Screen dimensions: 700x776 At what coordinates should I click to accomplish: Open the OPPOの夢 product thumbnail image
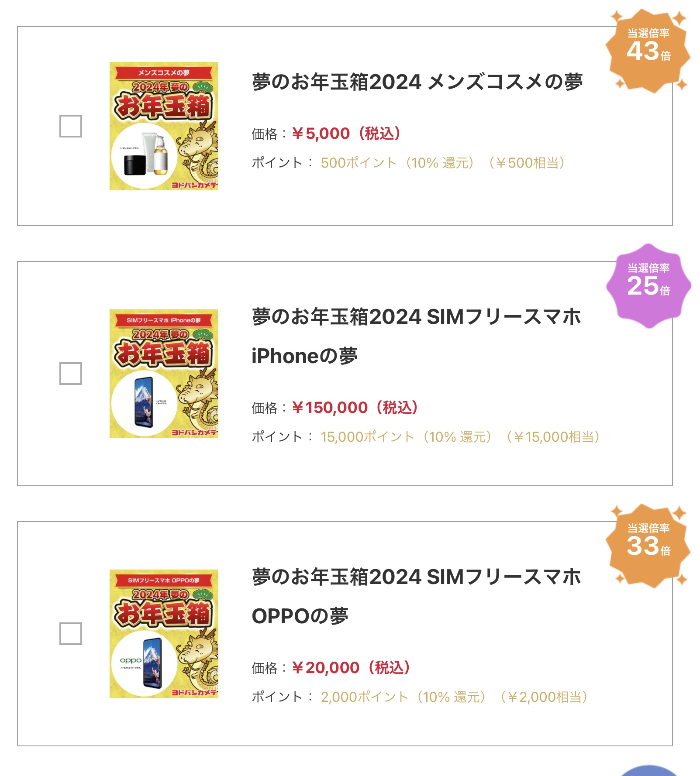164,634
